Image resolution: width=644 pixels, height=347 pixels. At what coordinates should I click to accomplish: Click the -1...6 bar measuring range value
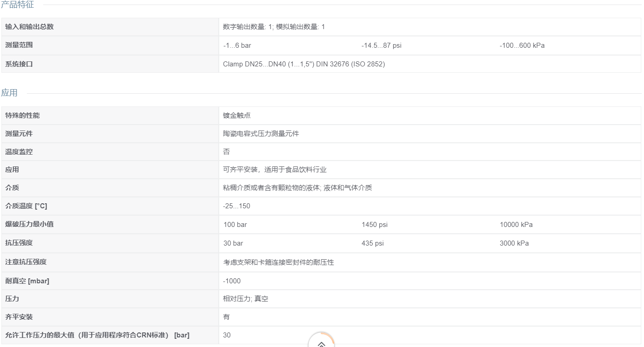coord(237,45)
